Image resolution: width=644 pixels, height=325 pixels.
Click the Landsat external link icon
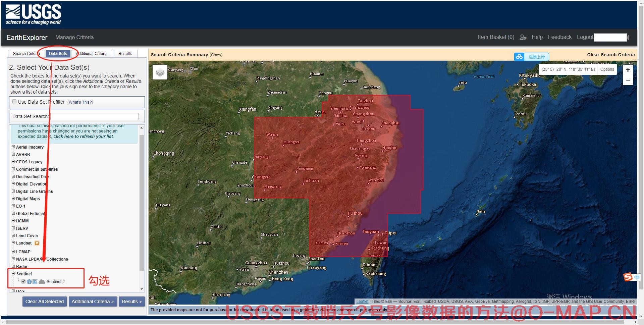pos(37,243)
